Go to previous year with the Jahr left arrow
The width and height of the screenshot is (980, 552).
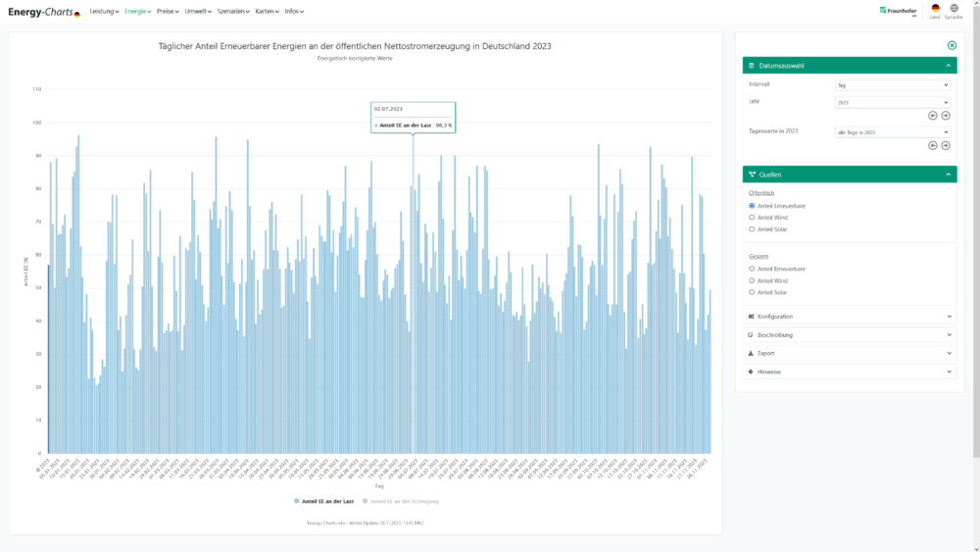[x=933, y=115]
